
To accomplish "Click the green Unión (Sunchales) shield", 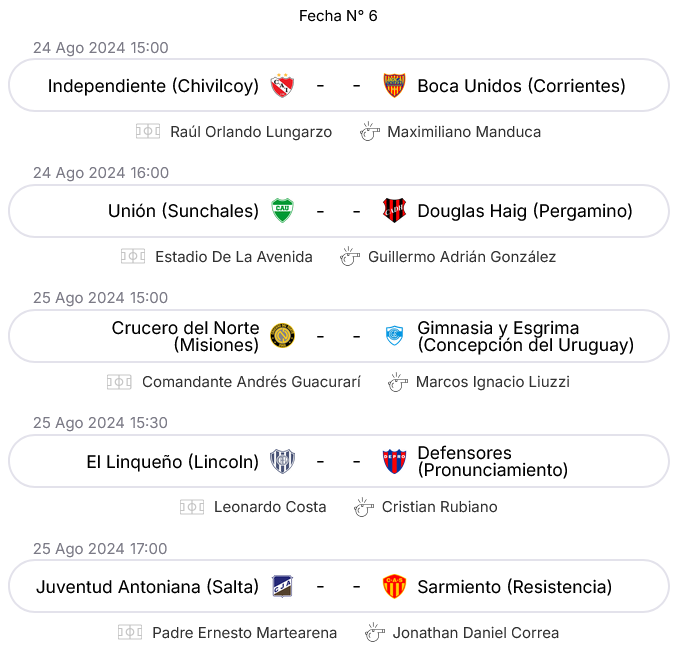I will point(282,211).
